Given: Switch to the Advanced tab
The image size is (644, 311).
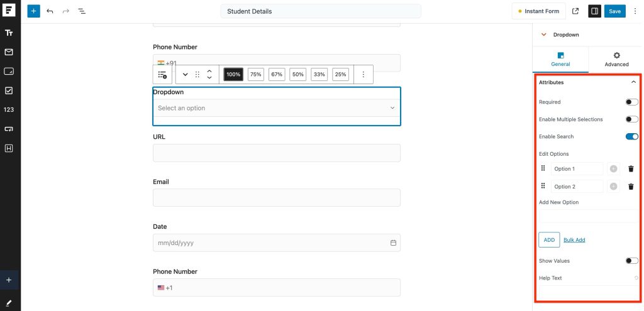Looking at the screenshot, I should (x=616, y=60).
